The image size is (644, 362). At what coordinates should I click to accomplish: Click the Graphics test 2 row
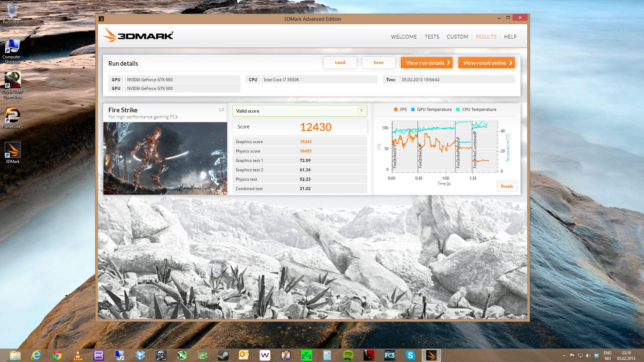tap(300, 170)
